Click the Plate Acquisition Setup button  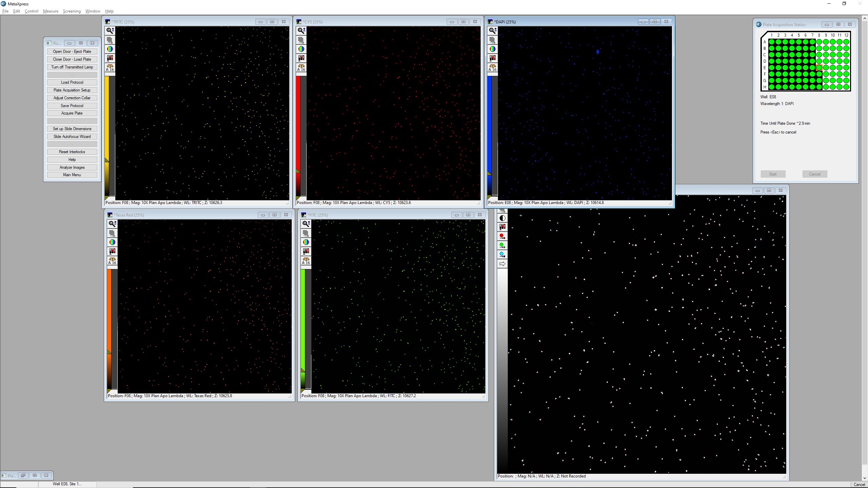(72, 90)
